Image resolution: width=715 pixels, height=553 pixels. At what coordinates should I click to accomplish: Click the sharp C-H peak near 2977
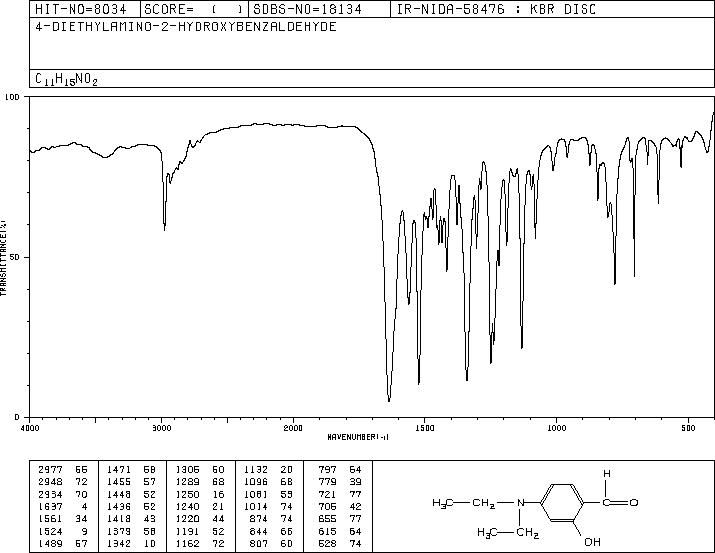165,228
